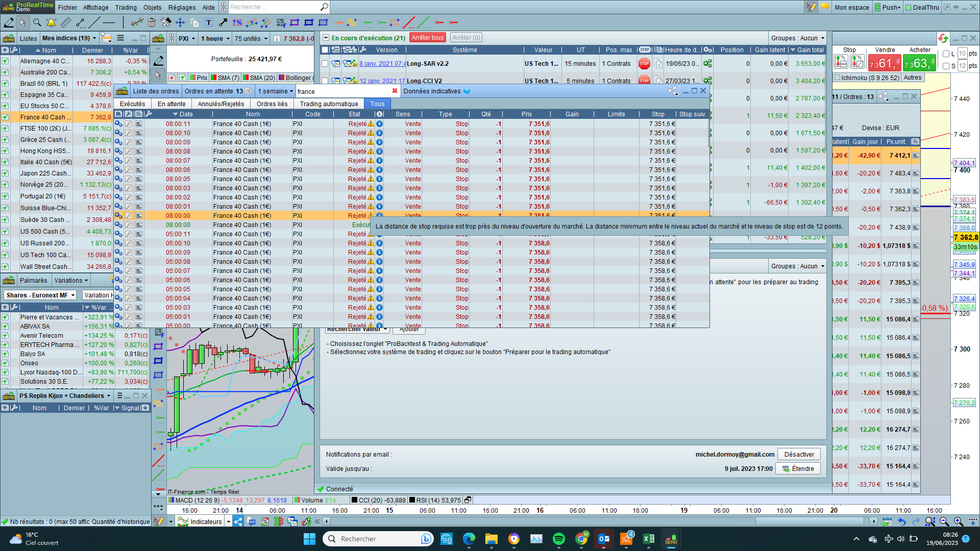Open Spotify from the taskbar
The image size is (980, 551).
tap(559, 539)
